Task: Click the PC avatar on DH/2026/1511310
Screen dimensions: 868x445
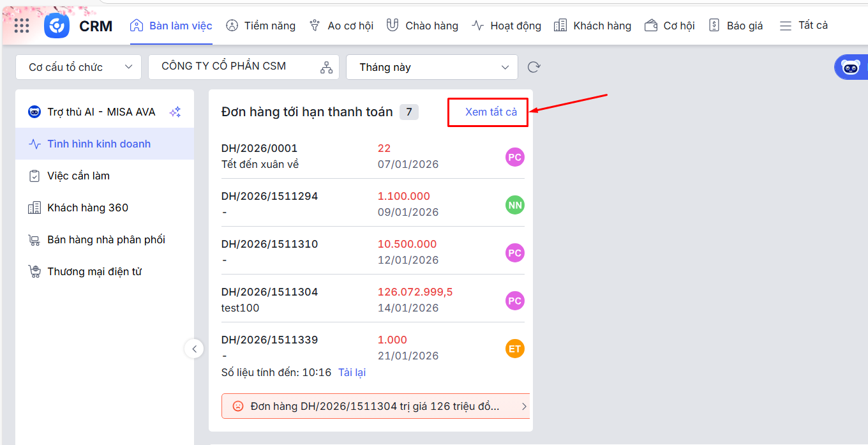Action: click(x=514, y=253)
